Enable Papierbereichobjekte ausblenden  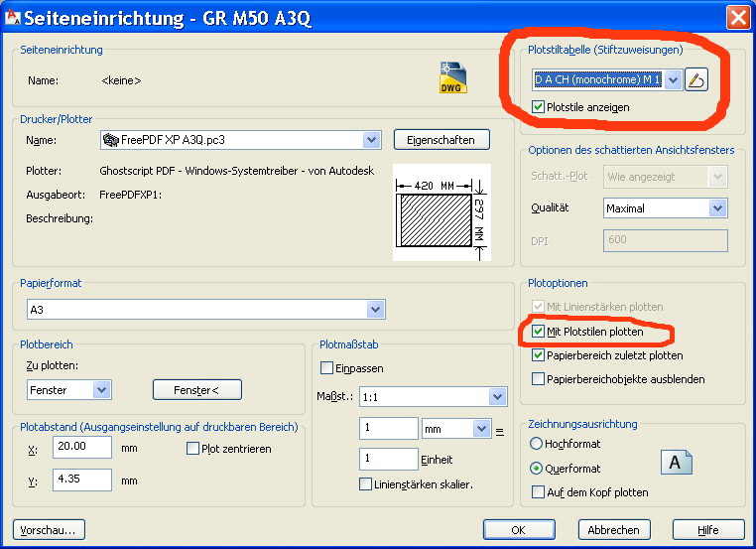click(x=538, y=378)
